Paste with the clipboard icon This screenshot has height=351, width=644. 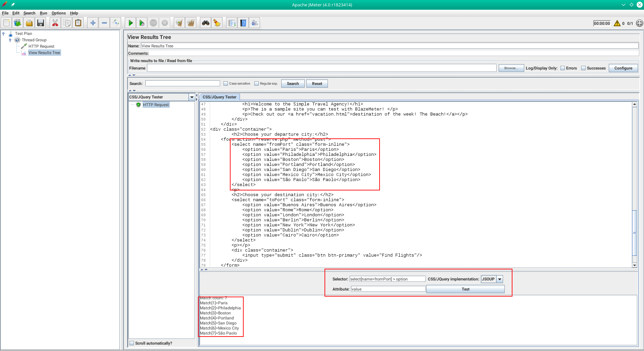[x=78, y=23]
